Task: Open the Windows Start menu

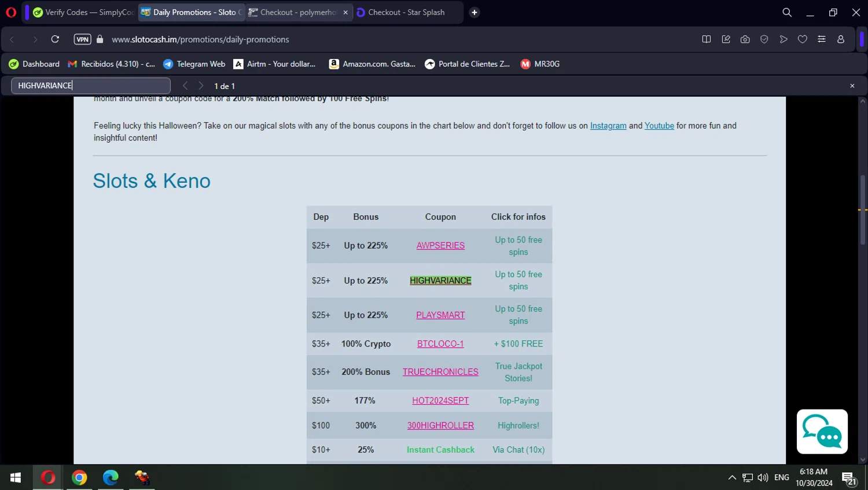Action: click(x=16, y=477)
